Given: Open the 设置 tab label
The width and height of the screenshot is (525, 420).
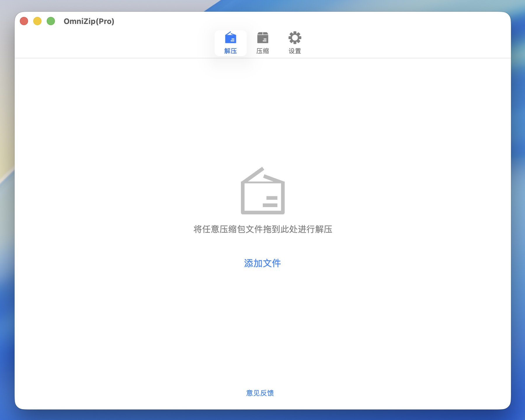Looking at the screenshot, I should pos(295,51).
